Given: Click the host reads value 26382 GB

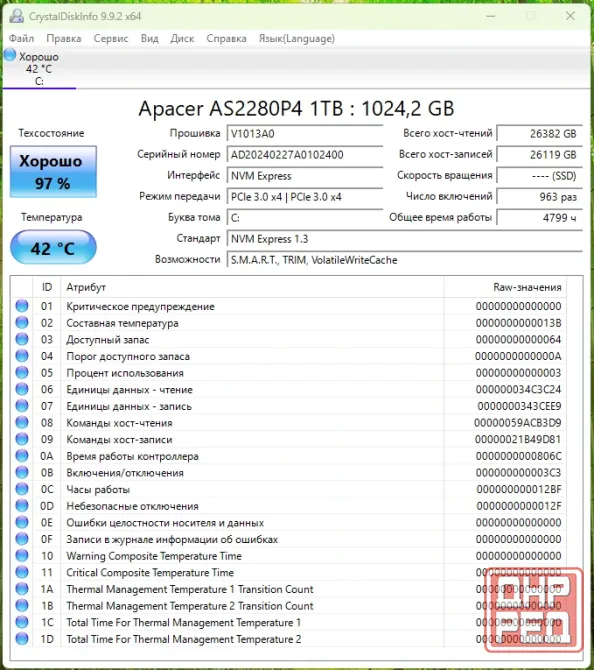Looking at the screenshot, I should [x=539, y=134].
